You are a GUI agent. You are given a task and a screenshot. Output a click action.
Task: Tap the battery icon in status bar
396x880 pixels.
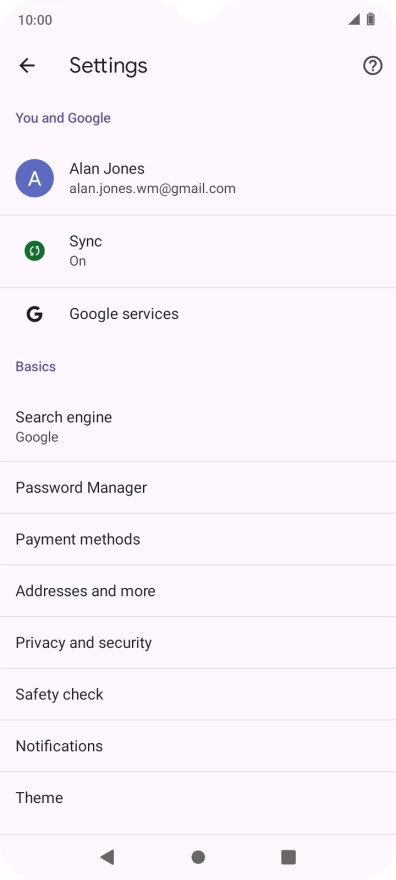[371, 20]
